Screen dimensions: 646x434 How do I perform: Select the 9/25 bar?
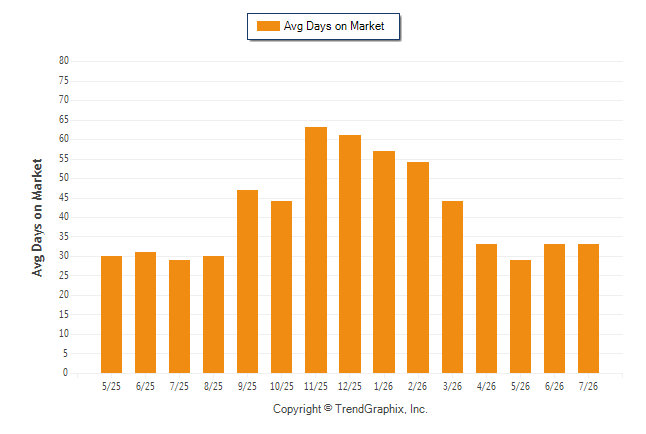click(x=247, y=282)
